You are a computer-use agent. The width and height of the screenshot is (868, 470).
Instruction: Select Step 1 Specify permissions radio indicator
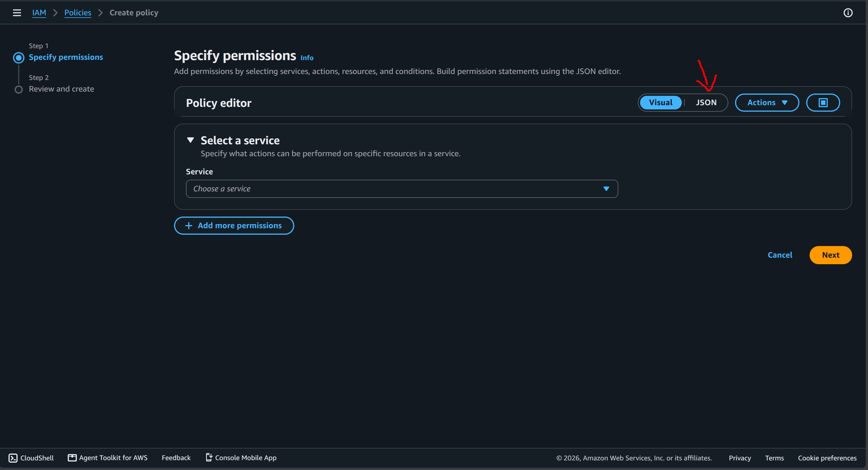click(x=19, y=58)
